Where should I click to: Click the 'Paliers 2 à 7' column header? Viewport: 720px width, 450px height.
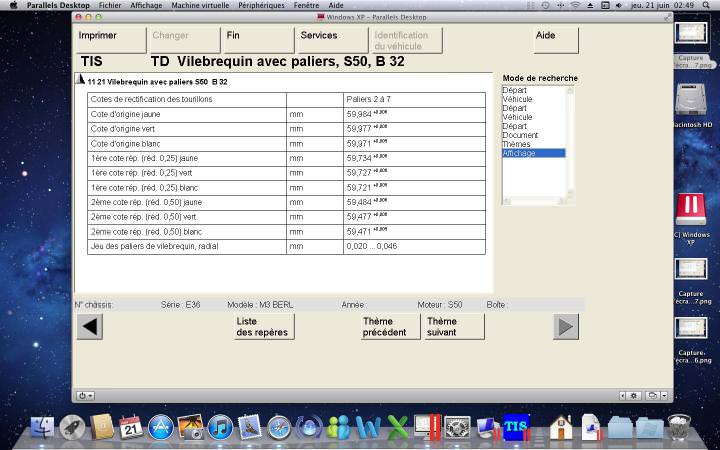point(414,100)
